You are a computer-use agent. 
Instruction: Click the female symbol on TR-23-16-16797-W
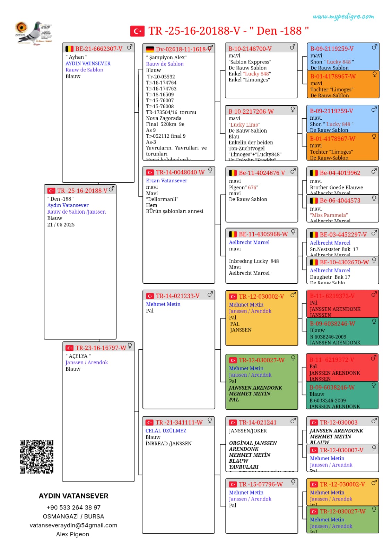[130, 346]
